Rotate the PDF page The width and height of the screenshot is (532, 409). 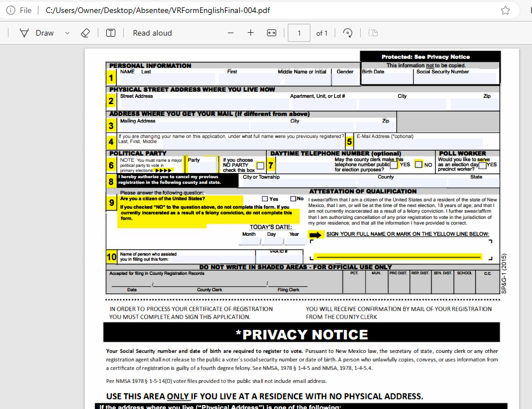348,33
